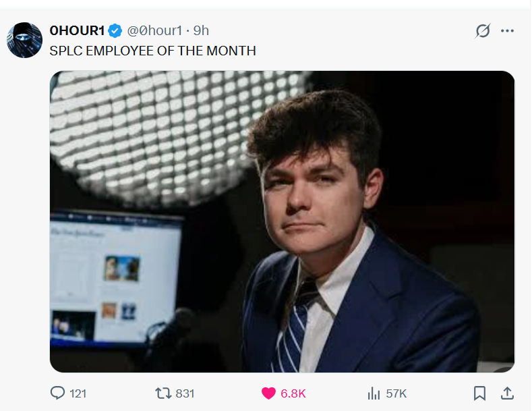532x411 pixels.
Task: View analytics via the bar chart icon
Action: coord(374,393)
